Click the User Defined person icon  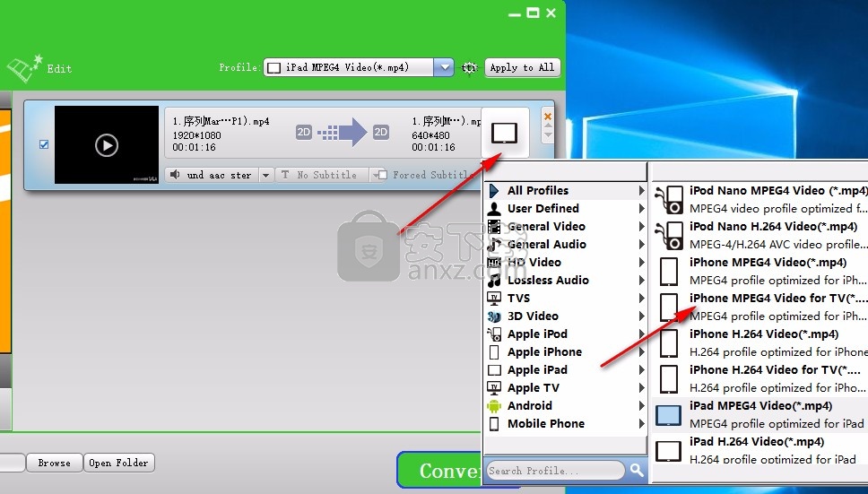pos(494,209)
